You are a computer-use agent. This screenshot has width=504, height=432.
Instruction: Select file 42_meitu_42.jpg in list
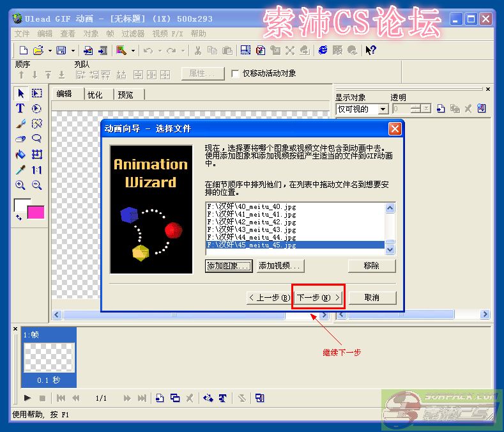[x=295, y=222]
